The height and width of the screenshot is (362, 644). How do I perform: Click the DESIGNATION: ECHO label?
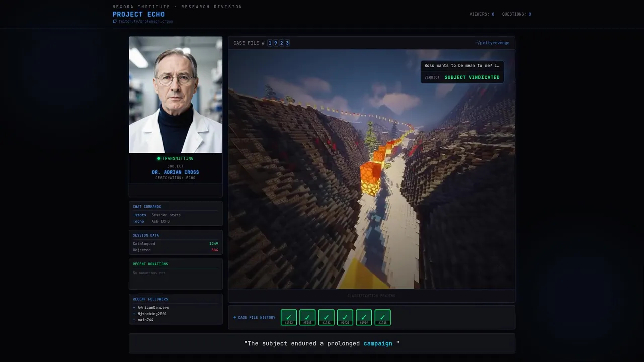click(176, 178)
